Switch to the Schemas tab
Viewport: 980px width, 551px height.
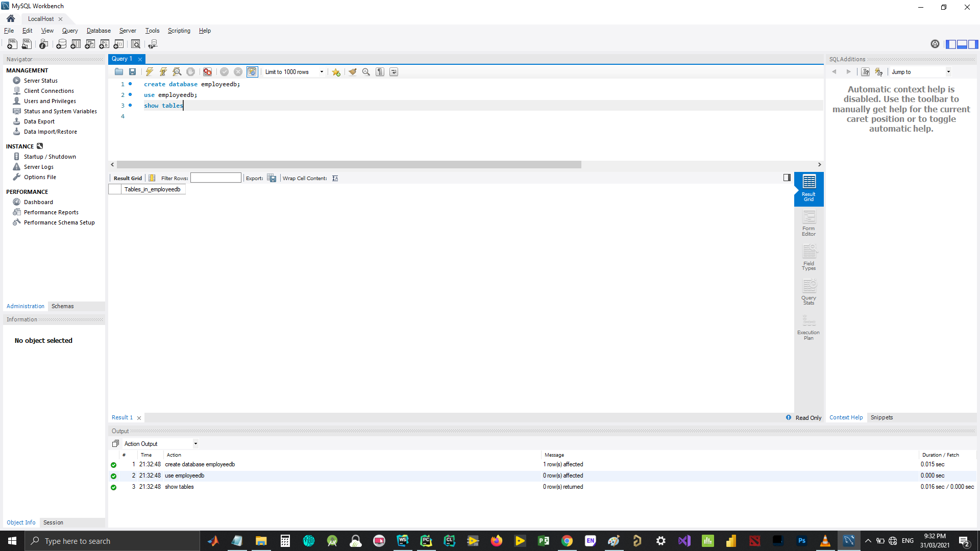click(x=63, y=306)
